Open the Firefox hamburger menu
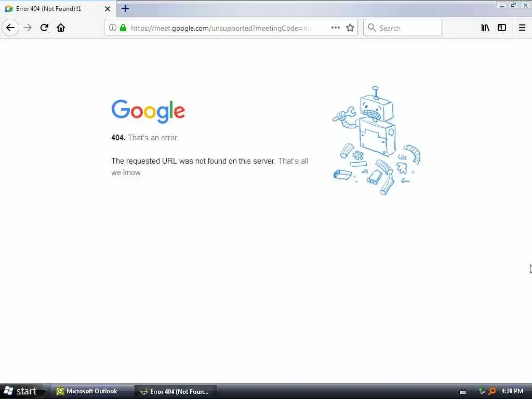This screenshot has height=399, width=532. (x=522, y=28)
